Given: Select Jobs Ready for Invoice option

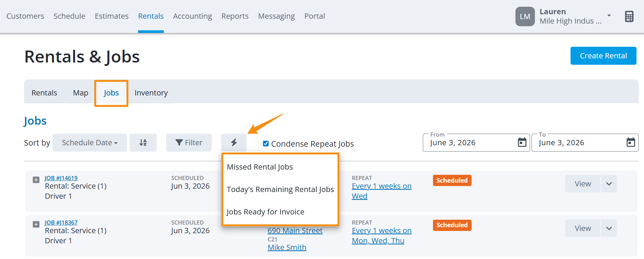Looking at the screenshot, I should (265, 212).
